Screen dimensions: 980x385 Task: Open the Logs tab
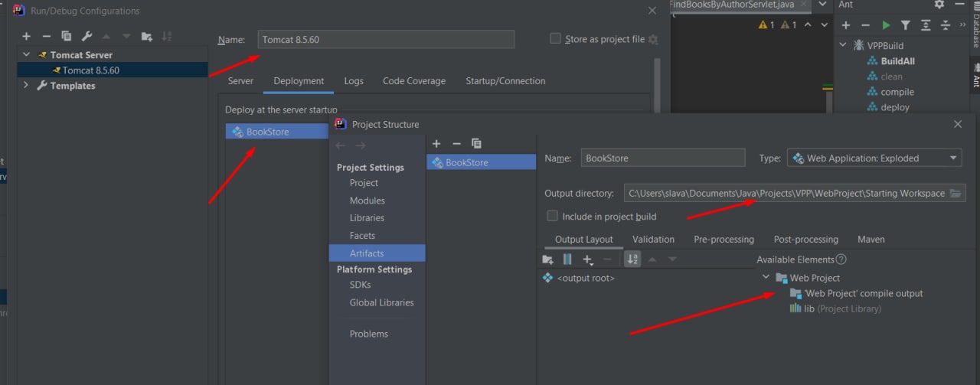(354, 81)
